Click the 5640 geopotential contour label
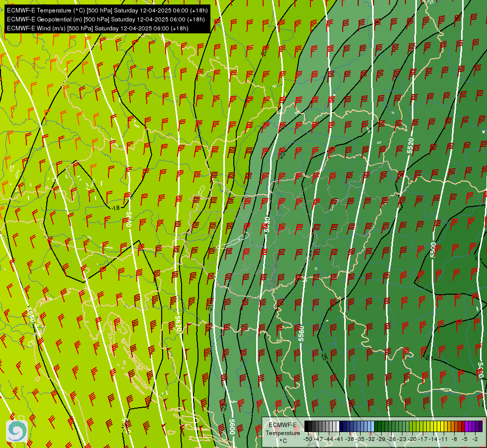The image size is (487, 448). click(128, 220)
